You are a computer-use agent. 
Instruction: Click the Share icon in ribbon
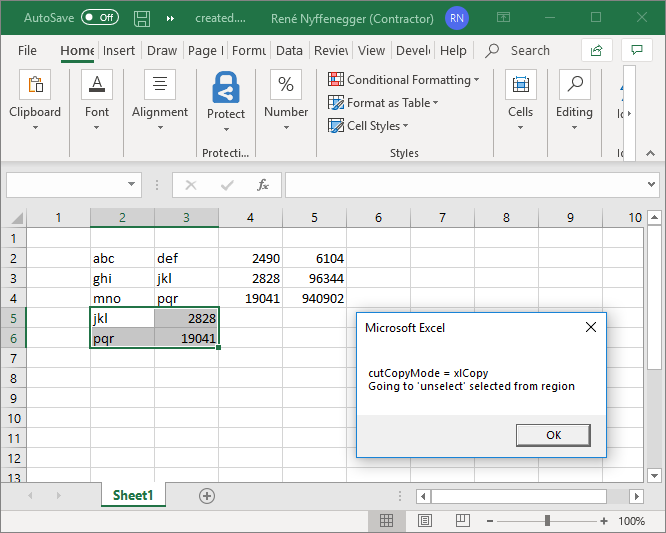tap(597, 50)
